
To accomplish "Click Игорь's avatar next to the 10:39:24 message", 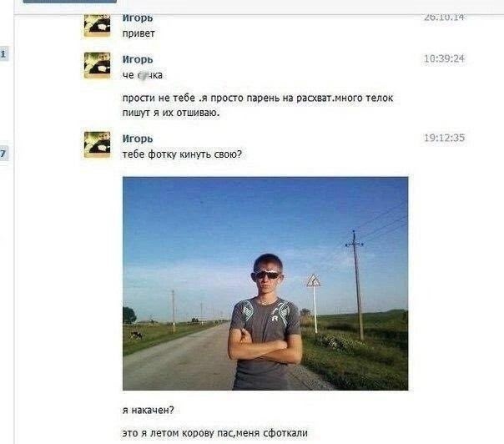I will click(97, 66).
